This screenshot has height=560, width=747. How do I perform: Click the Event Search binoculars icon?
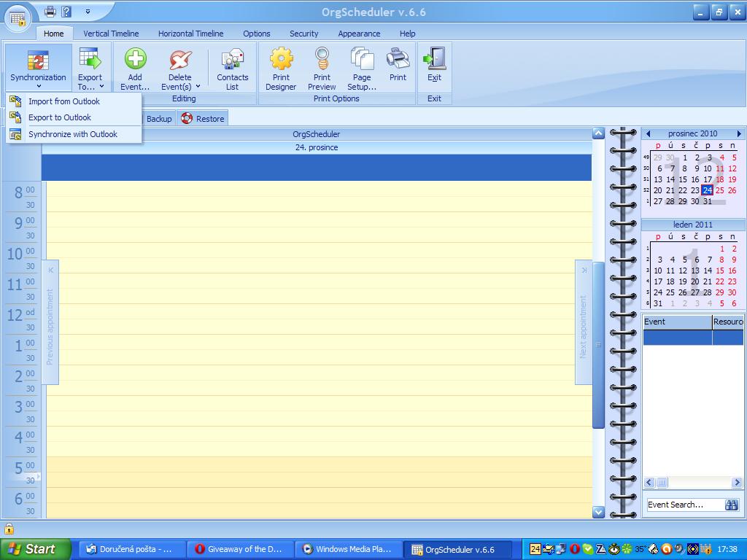731,505
